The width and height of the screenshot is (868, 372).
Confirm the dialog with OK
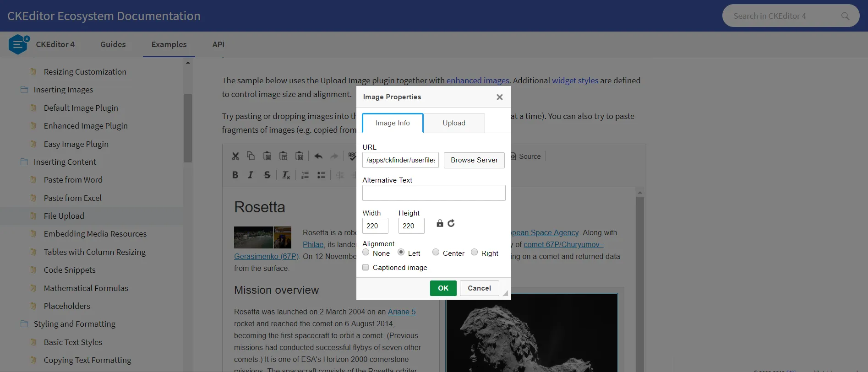[443, 288]
